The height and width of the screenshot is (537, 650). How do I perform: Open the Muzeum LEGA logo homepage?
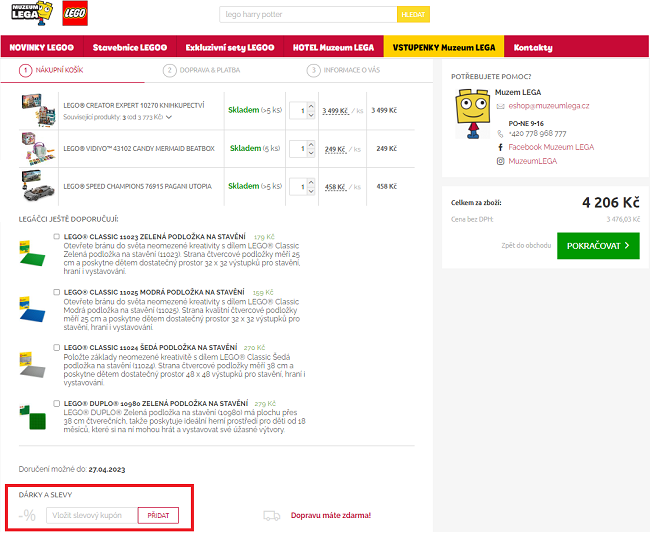pos(32,13)
